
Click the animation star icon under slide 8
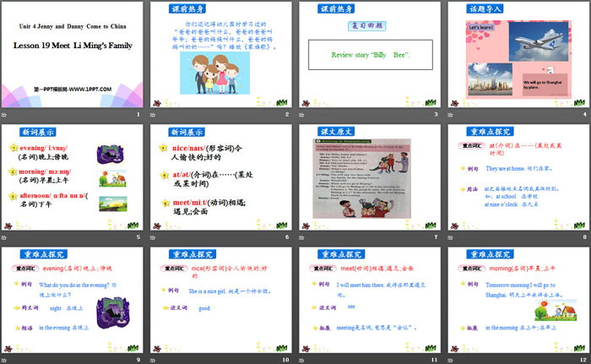[x=450, y=237]
